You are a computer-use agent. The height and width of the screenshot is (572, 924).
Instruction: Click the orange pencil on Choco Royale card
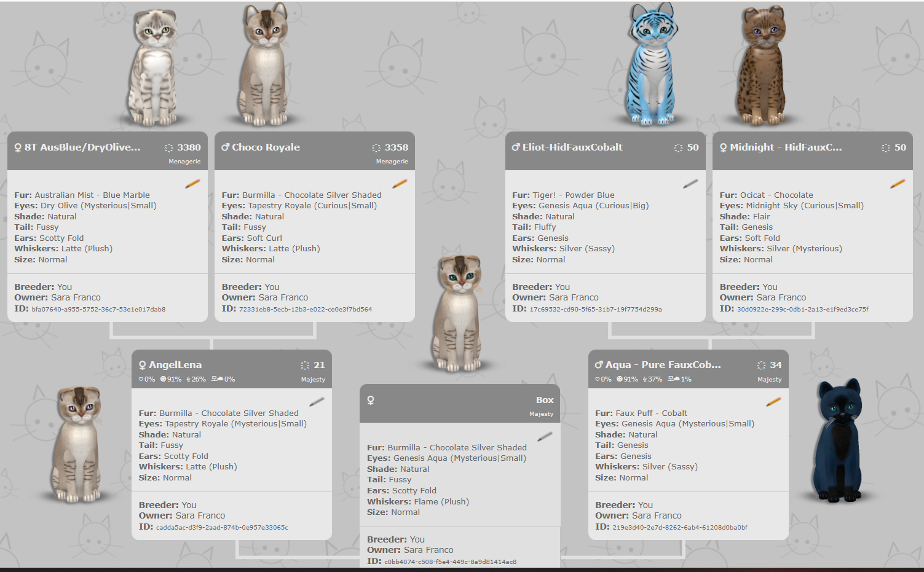click(x=400, y=183)
